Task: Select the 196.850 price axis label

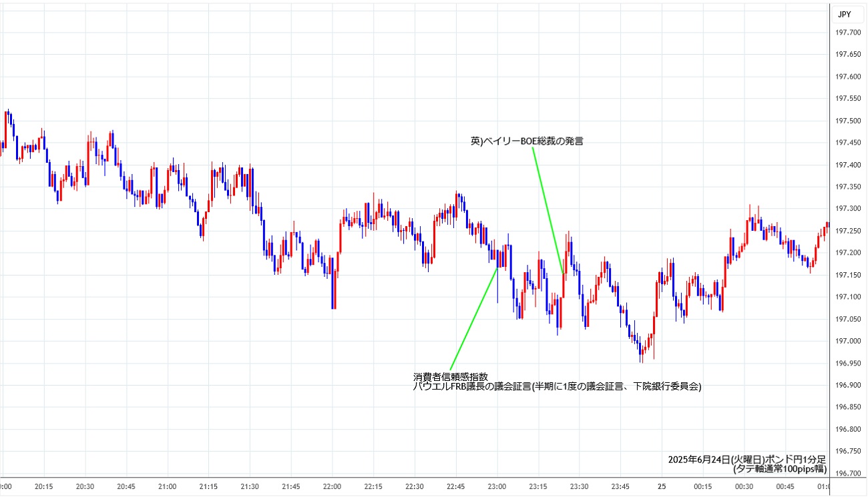Action: tap(848, 407)
